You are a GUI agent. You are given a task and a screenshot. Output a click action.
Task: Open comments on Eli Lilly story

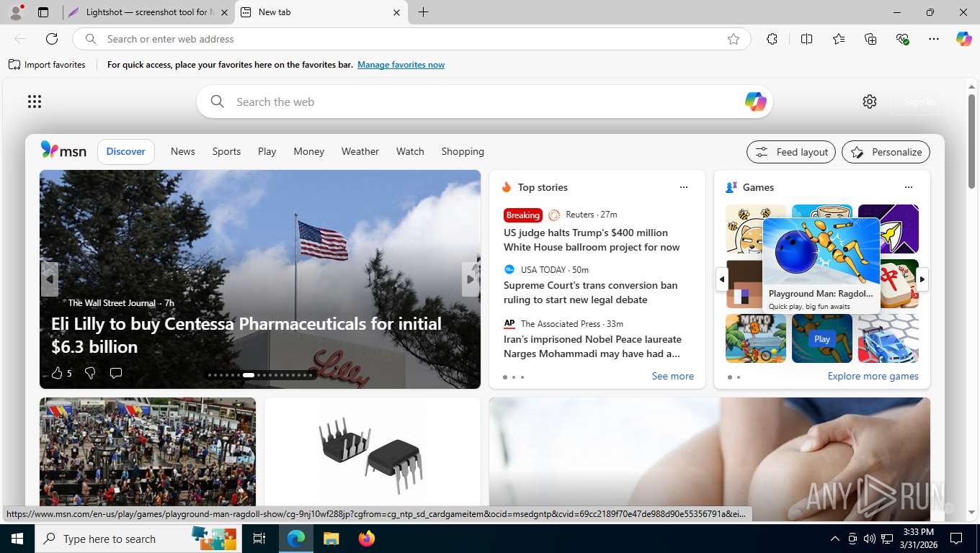click(115, 373)
